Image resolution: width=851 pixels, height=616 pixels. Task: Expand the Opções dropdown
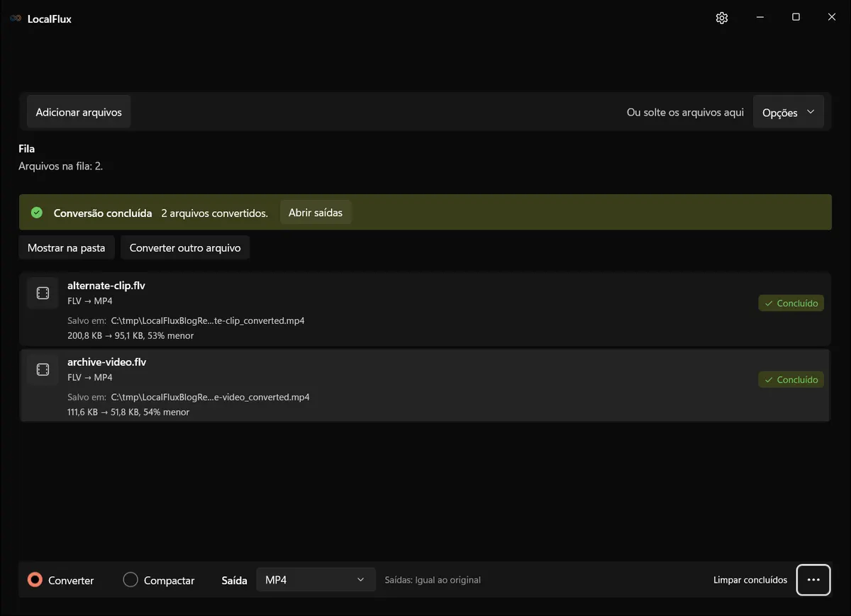(789, 113)
